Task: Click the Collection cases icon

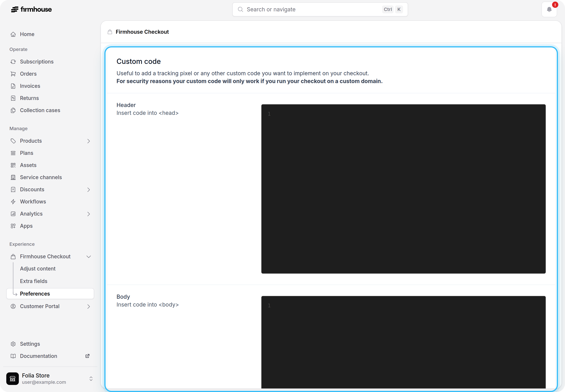Action: (13, 110)
